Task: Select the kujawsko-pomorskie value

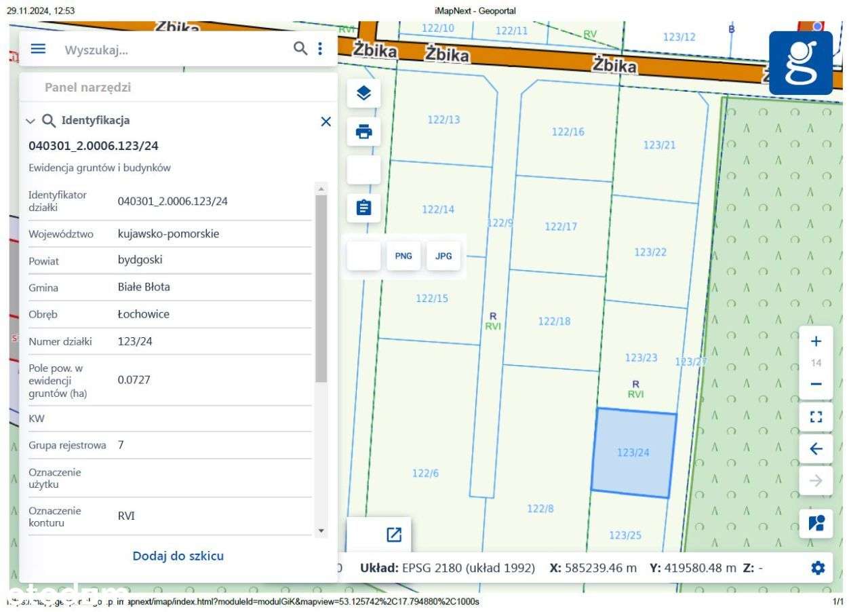Action: click(x=168, y=234)
